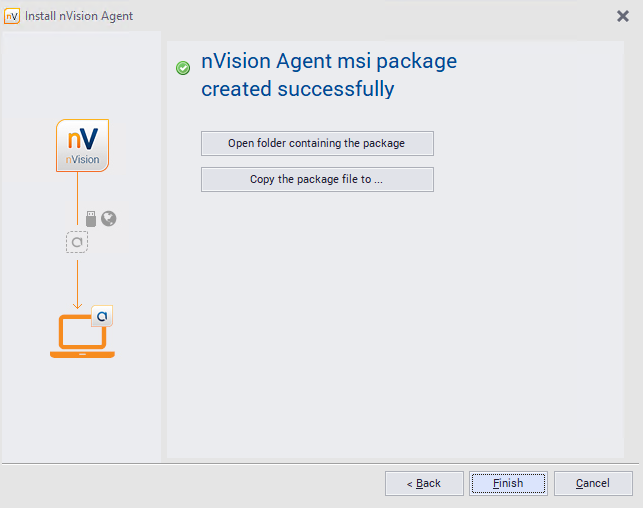The image size is (643, 508).
Task: Click the agent badge on the laptop
Action: tap(102, 316)
